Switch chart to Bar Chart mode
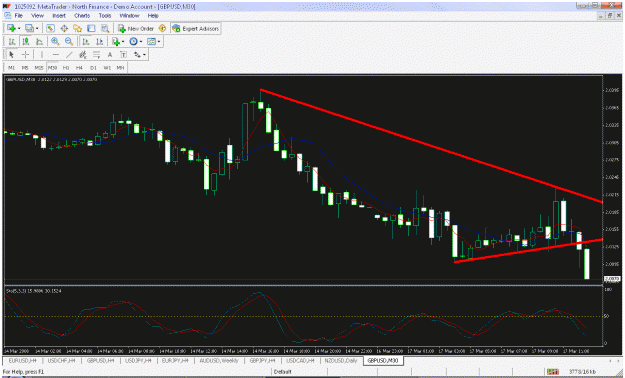 12,41
